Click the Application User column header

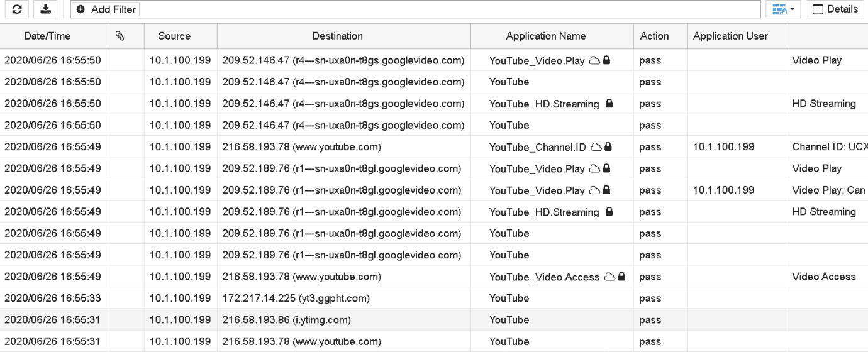pyautogui.click(x=730, y=36)
